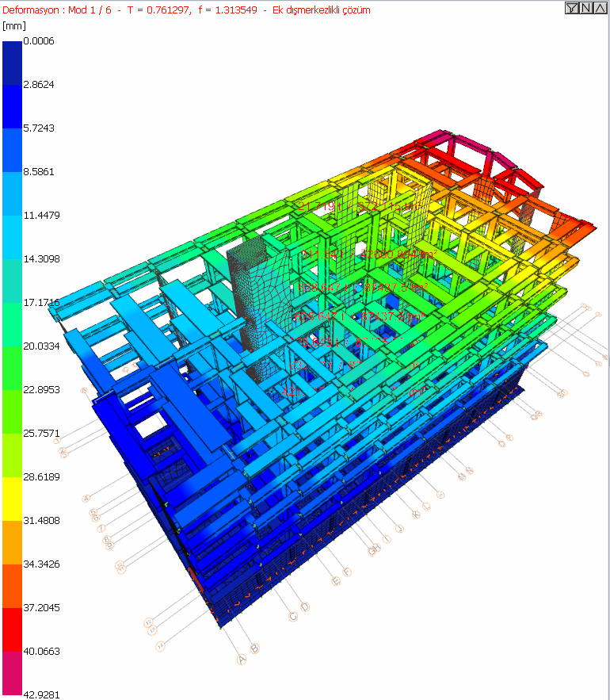
Task: Click the legend value 14.3098
Action: point(41,259)
